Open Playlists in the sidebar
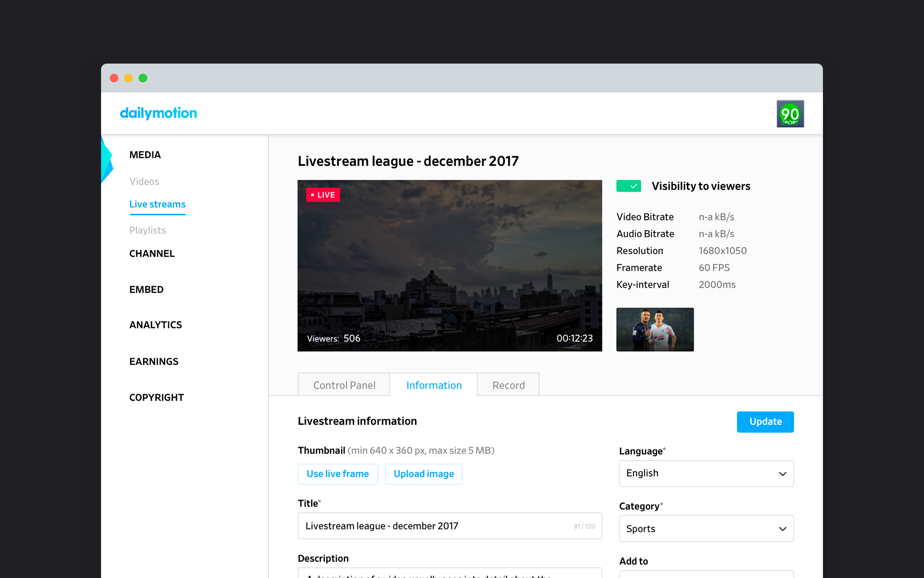 pos(147,230)
